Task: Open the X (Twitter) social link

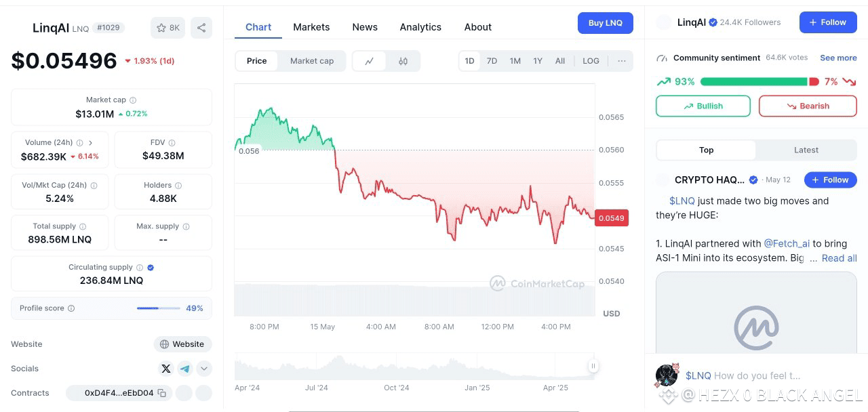Action: 166,369
